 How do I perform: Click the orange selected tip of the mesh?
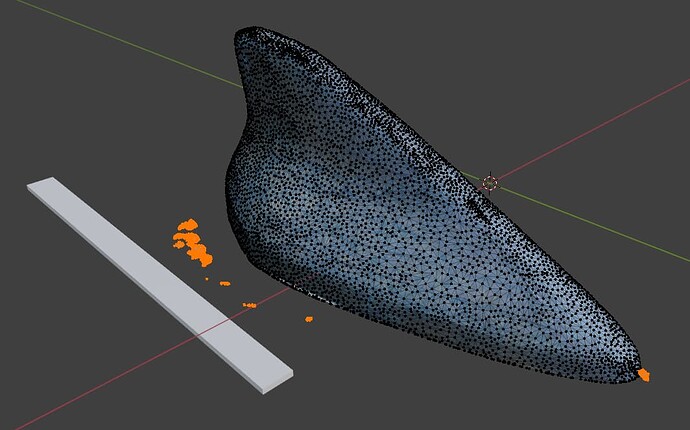[x=644, y=375]
